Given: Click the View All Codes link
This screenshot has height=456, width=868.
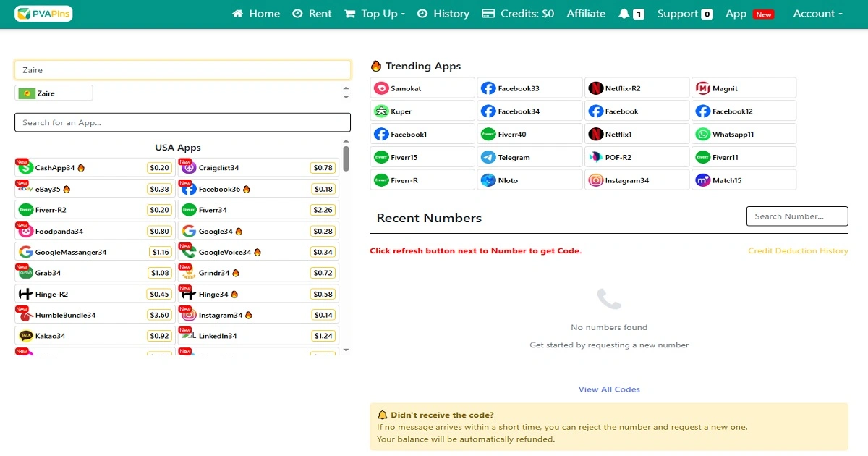Looking at the screenshot, I should (x=609, y=389).
